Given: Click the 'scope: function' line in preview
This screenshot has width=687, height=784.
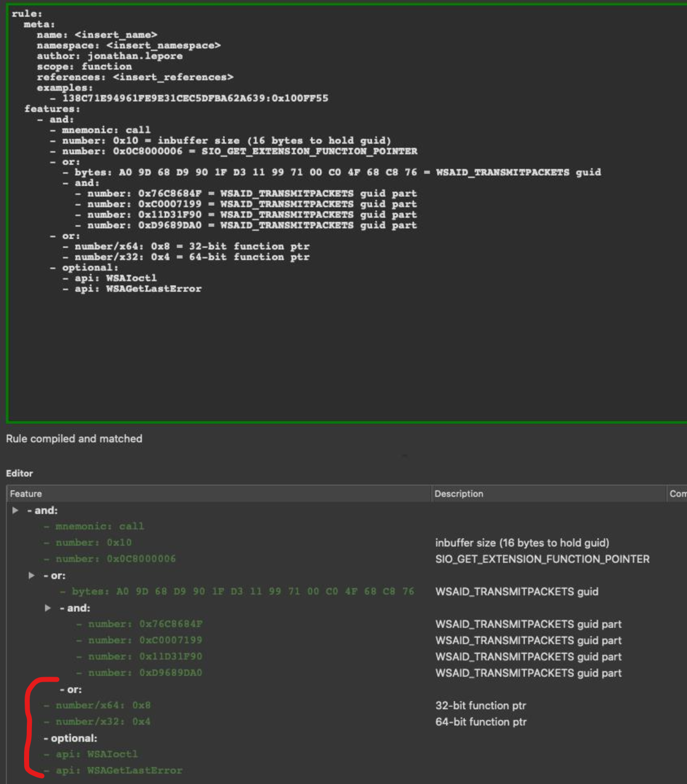Looking at the screenshot, I should click(84, 67).
